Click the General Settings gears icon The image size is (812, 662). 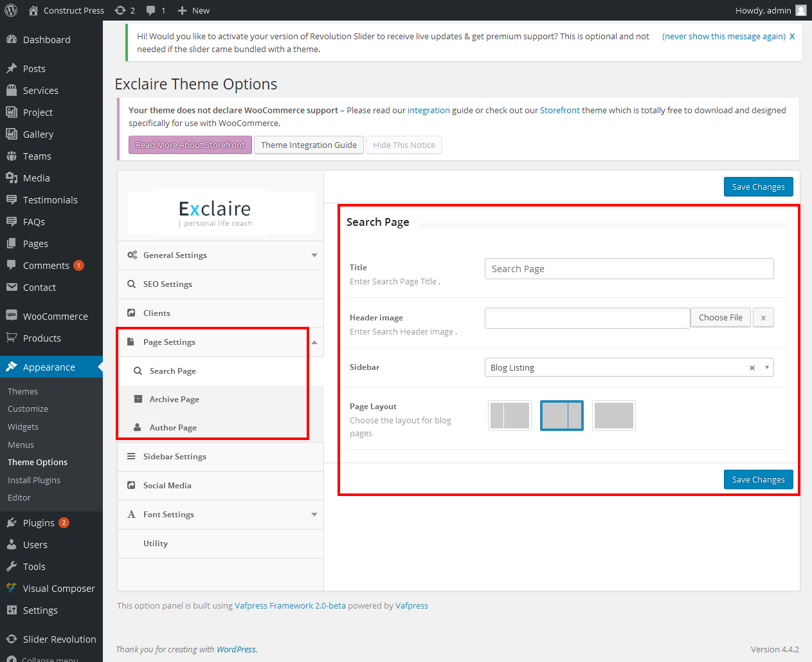click(x=132, y=255)
